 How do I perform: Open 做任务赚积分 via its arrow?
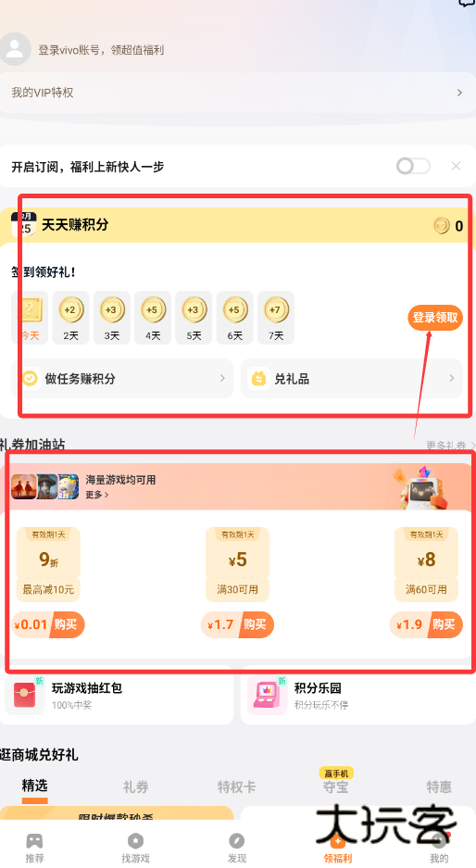click(222, 379)
